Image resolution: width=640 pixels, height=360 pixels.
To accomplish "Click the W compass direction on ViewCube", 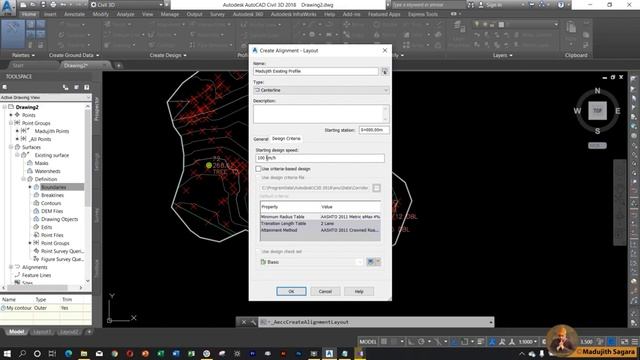I will pos(577,111).
